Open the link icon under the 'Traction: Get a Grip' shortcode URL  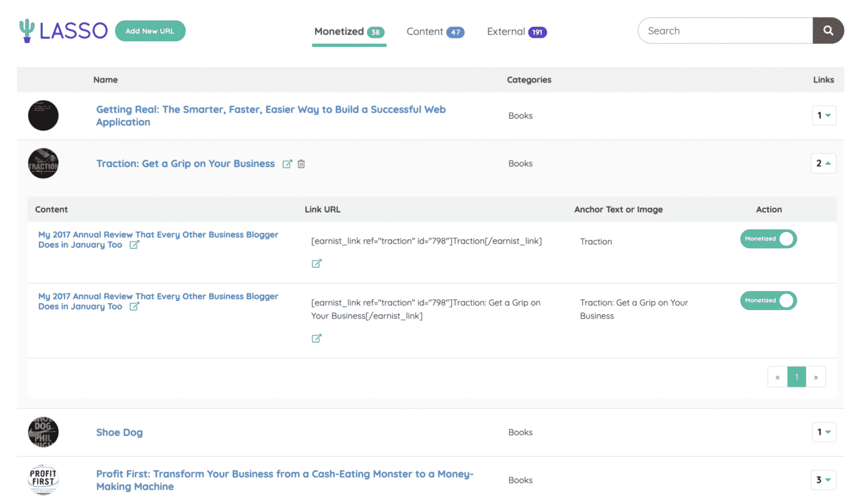(x=316, y=339)
